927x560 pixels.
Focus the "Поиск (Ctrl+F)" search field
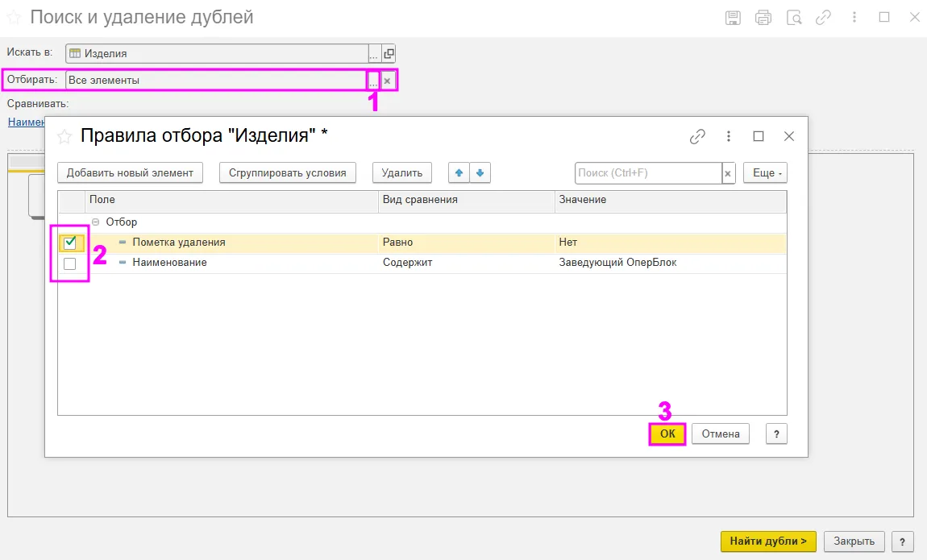(x=648, y=173)
